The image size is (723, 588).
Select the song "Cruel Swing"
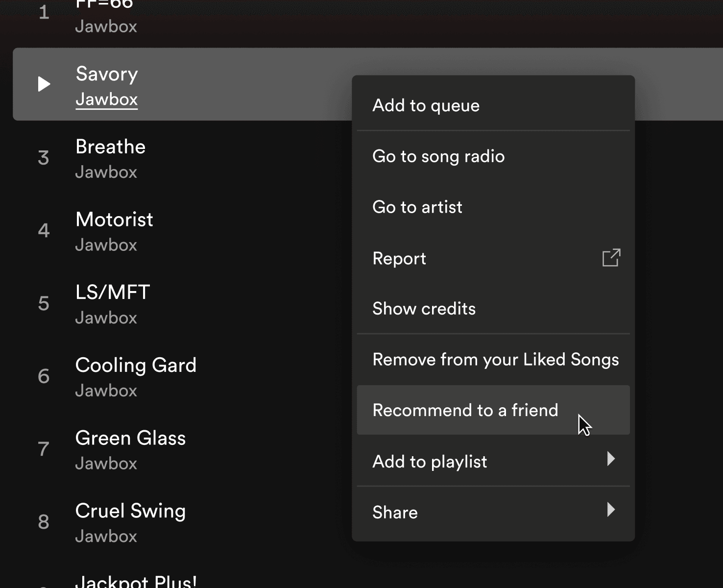[x=130, y=510]
